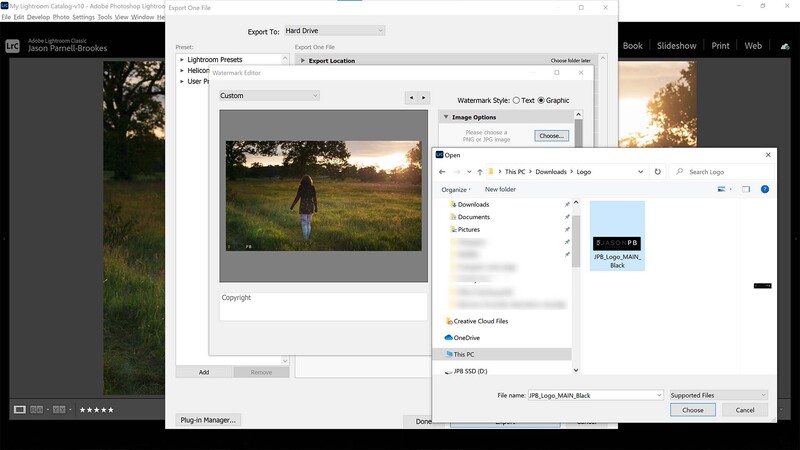Show next photo in Watermark Editor

click(x=423, y=97)
